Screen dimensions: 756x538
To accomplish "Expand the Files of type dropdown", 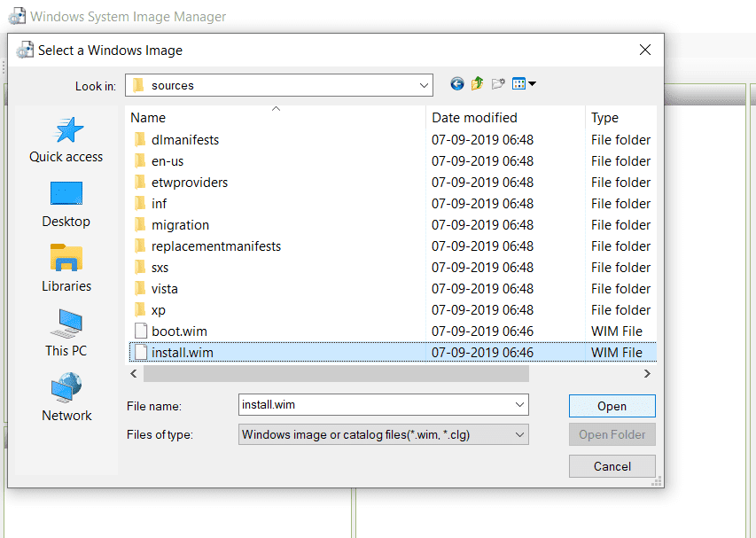I will (519, 434).
